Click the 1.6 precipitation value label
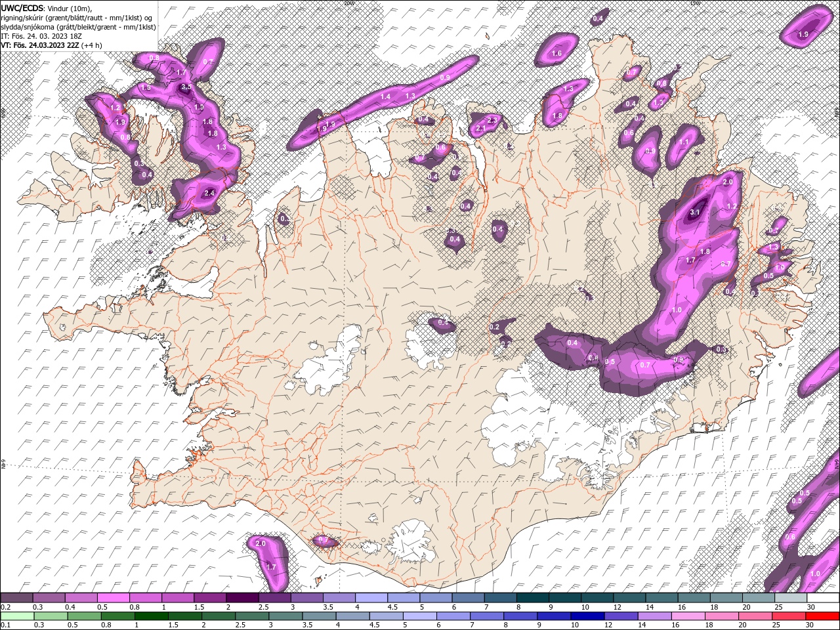The width and height of the screenshot is (840, 630). click(x=557, y=54)
